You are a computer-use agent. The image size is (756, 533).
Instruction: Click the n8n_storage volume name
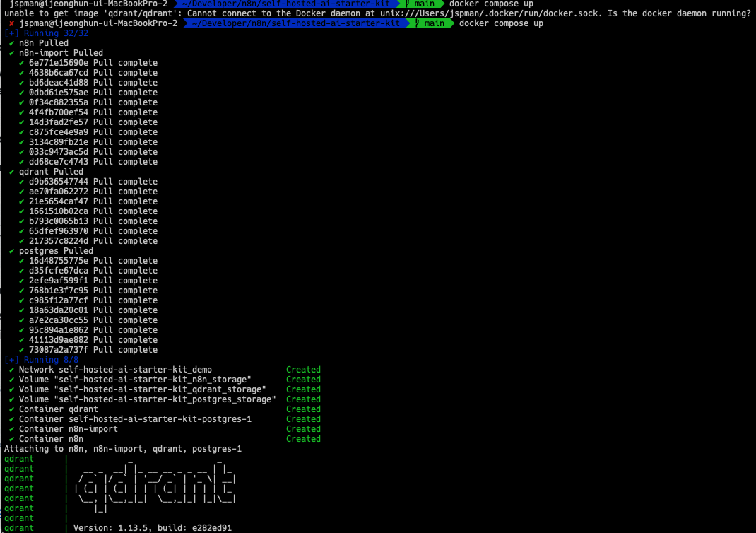pyautogui.click(x=153, y=380)
